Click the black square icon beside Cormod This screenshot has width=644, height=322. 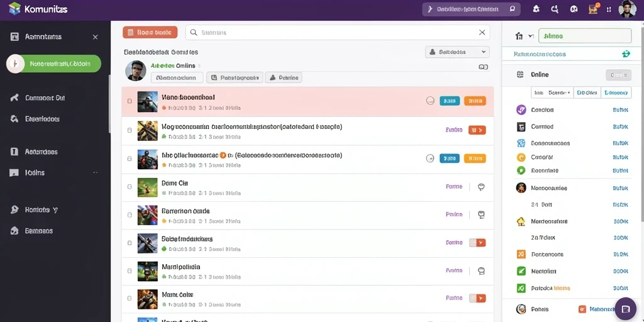521,126
